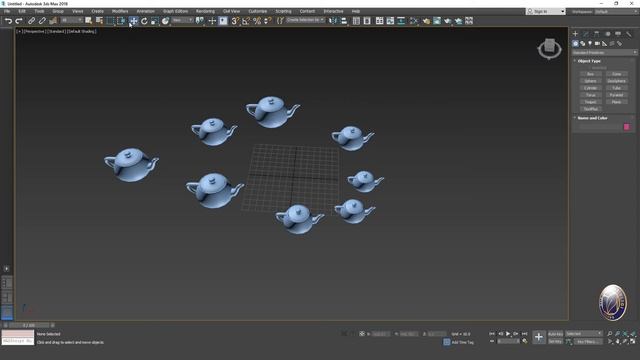The image size is (640, 360).
Task: Open the File menu
Action: (x=7, y=11)
